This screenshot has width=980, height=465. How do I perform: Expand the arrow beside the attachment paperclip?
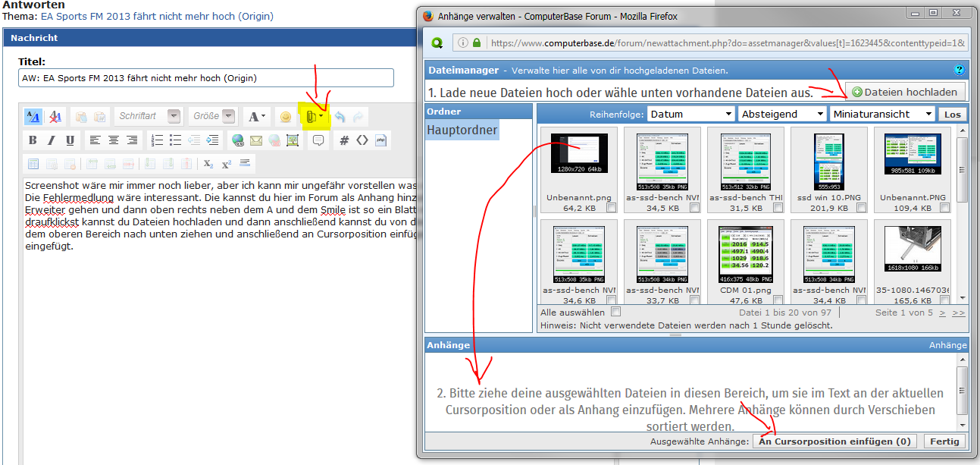[x=321, y=117]
